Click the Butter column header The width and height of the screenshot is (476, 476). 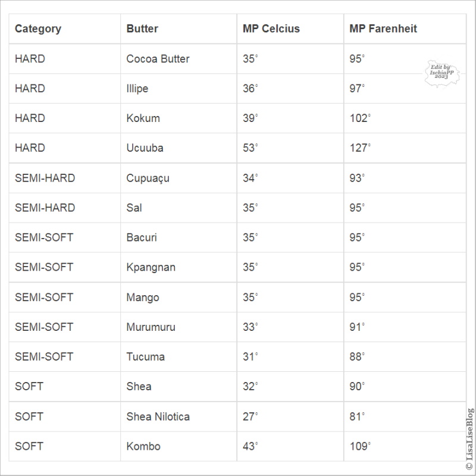[x=142, y=29]
